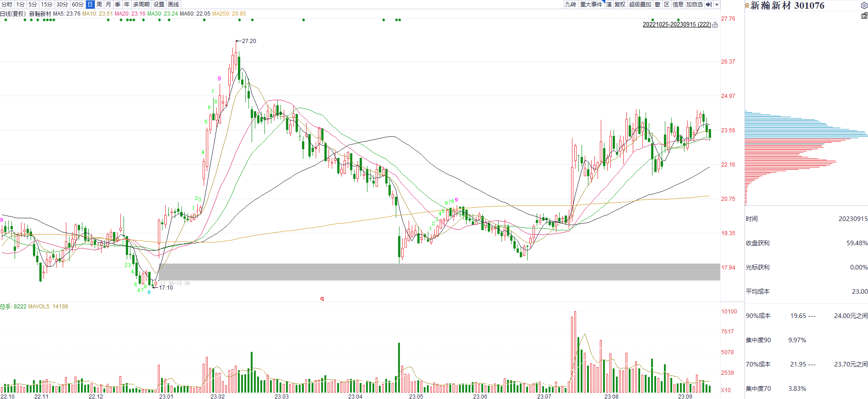Click the jump-to-end arrow icon

click(x=709, y=4)
